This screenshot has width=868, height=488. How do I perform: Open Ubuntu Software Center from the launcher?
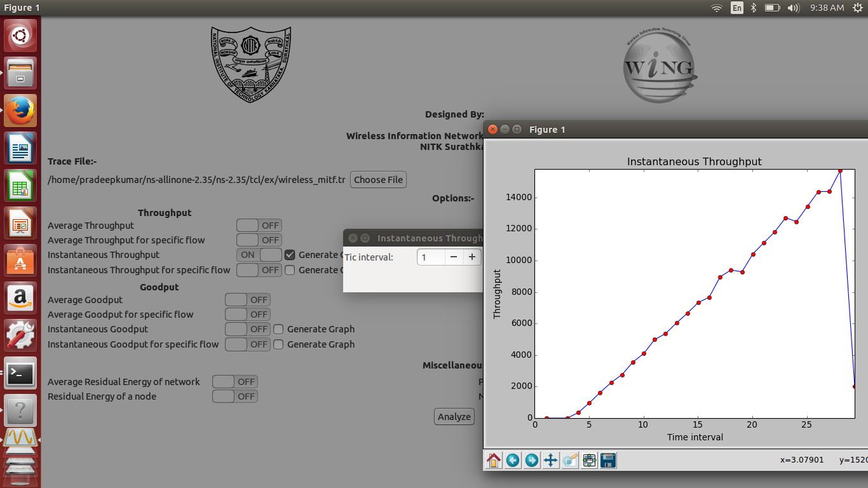(x=20, y=261)
